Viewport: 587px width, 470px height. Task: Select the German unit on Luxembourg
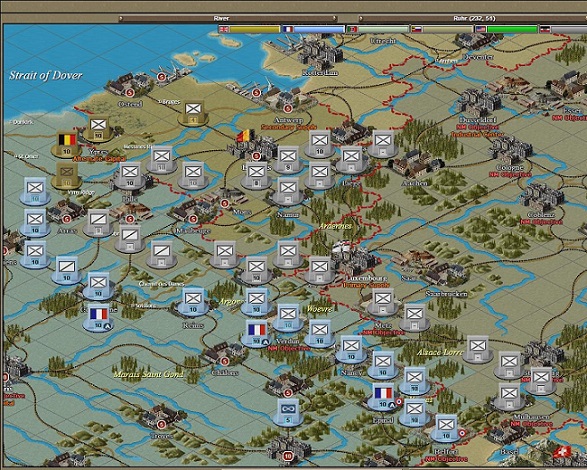point(319,270)
